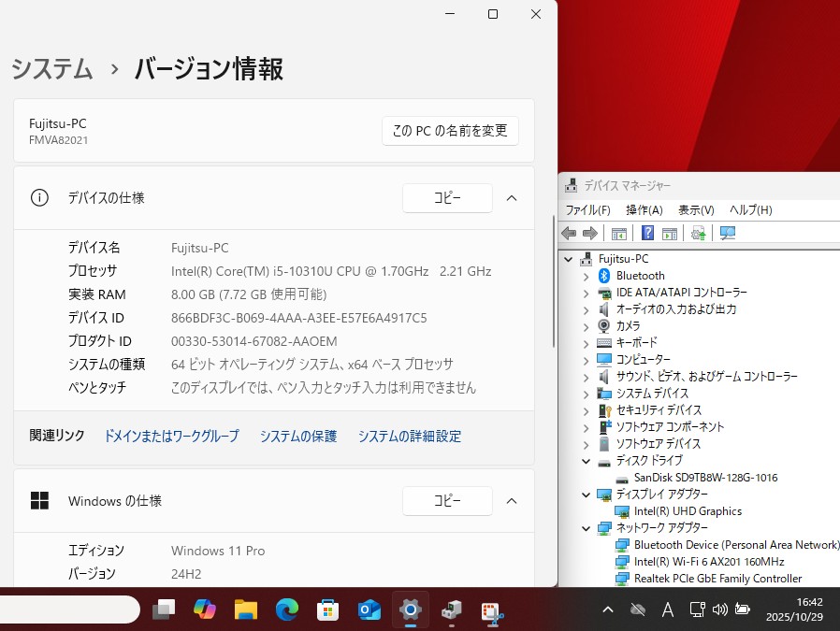Open Copilot from the taskbar

[x=204, y=609]
